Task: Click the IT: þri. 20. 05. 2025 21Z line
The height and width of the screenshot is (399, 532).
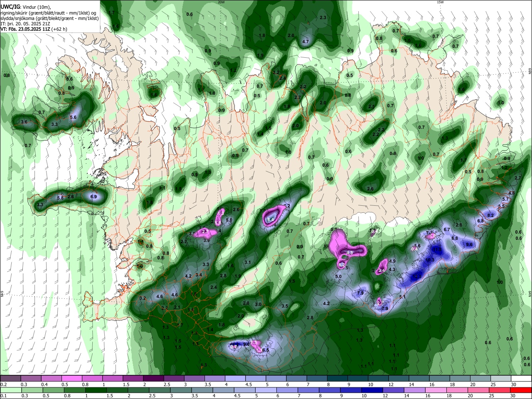Action: (x=26, y=24)
